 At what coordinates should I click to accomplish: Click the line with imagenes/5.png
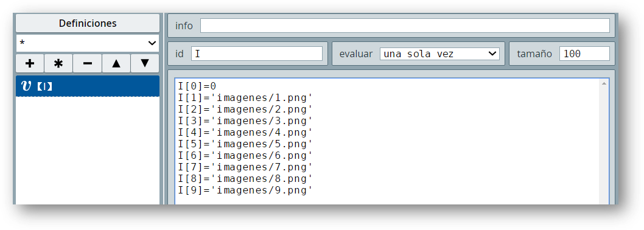click(x=245, y=144)
